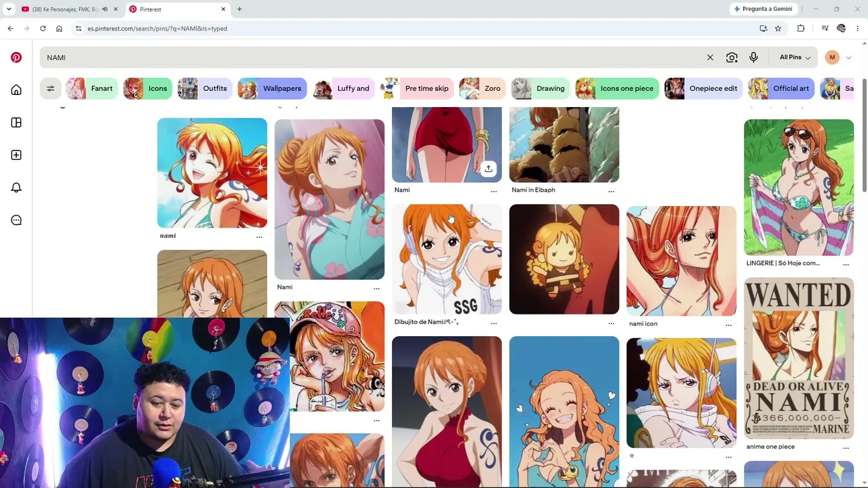
Task: Open the Chrome extensions puzzle icon
Action: click(801, 28)
